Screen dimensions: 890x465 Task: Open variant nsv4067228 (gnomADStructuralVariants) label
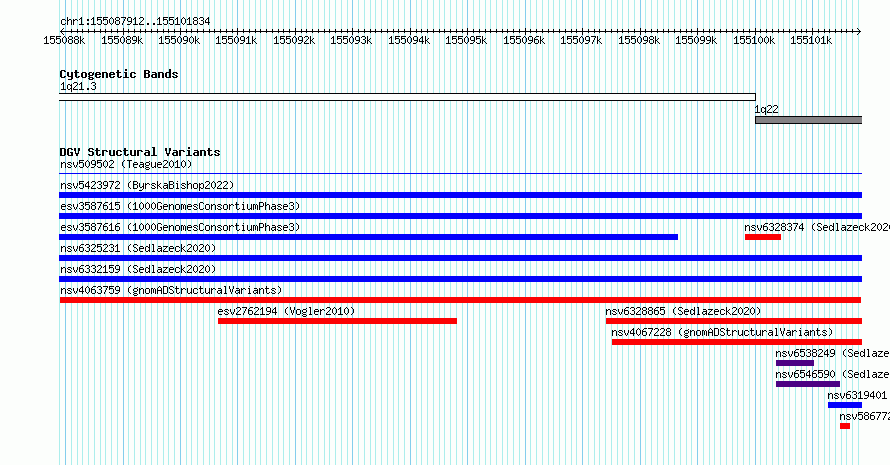coord(722,332)
